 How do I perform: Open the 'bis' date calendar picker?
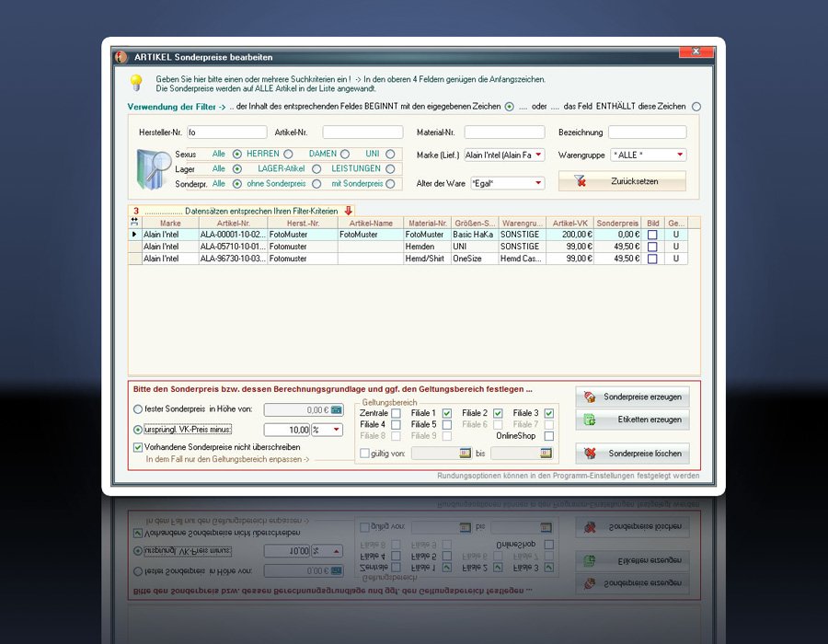pyautogui.click(x=546, y=453)
